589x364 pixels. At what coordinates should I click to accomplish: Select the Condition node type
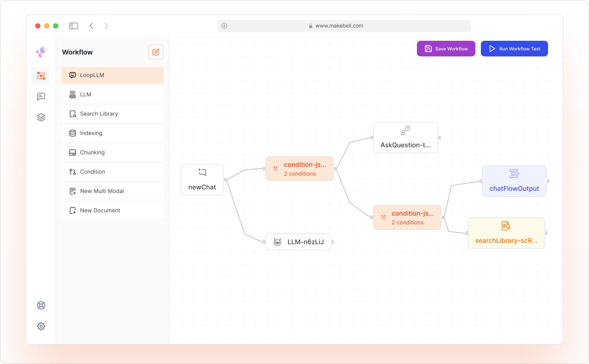(113, 172)
